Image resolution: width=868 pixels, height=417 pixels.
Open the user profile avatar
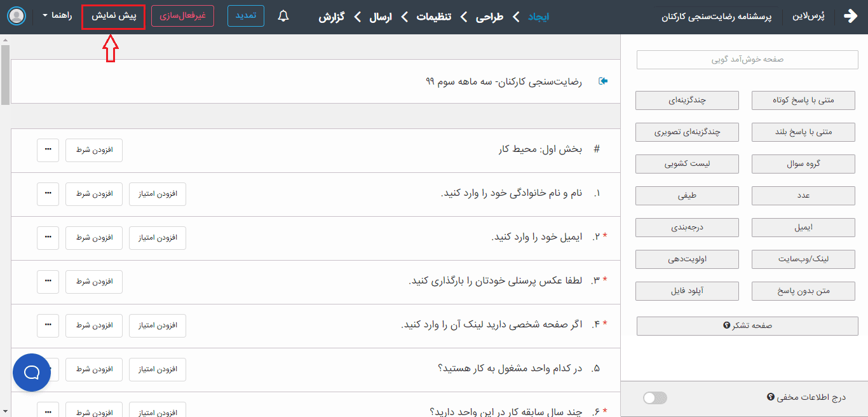(17, 16)
